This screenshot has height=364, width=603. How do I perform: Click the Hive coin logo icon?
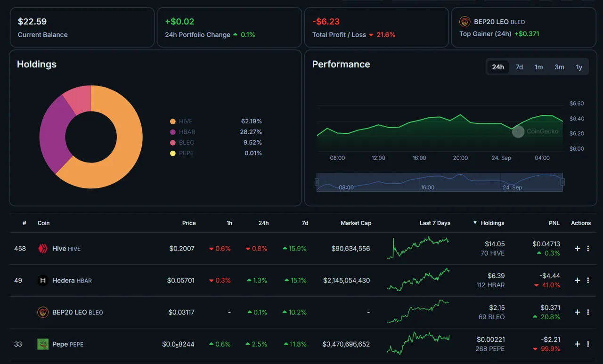[43, 249]
